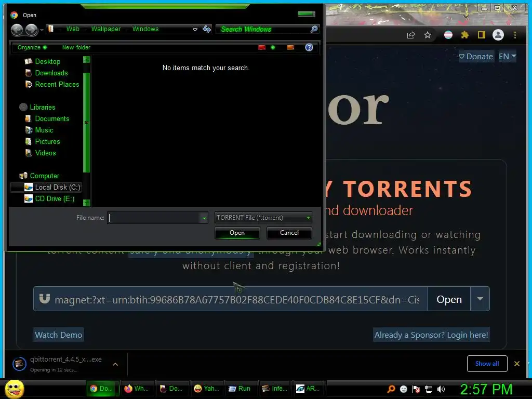Screen dimensions: 532x399
Task: Click the magnifier icon in search box
Action: 314,29
